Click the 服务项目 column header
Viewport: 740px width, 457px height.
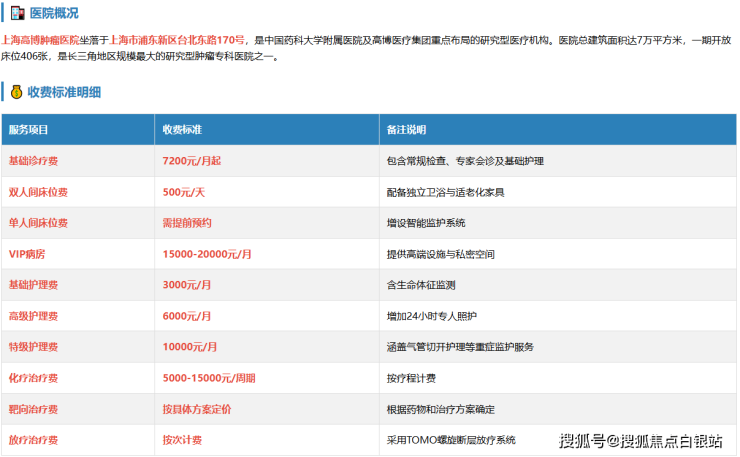tap(29, 130)
